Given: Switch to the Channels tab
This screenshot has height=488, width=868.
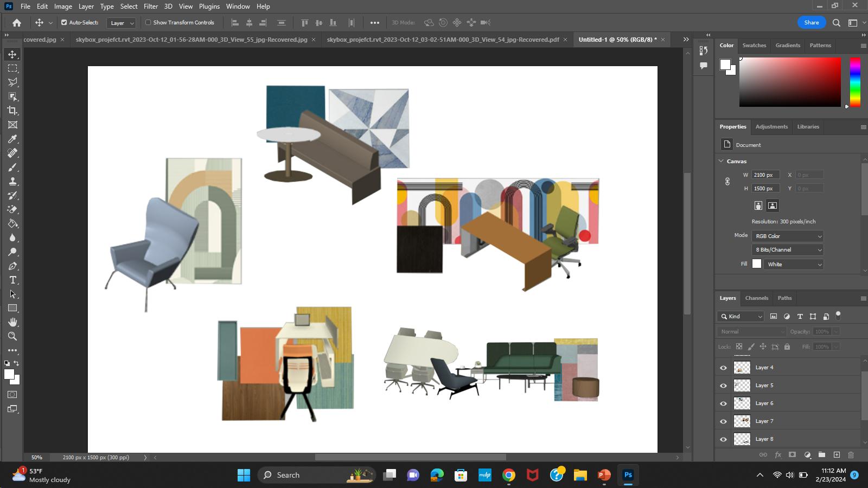Looking at the screenshot, I should (x=756, y=298).
